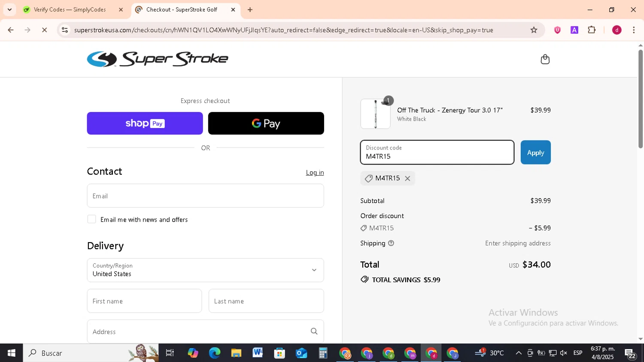Remove the M4TR15 discount tag
The image size is (644, 362).
(407, 178)
